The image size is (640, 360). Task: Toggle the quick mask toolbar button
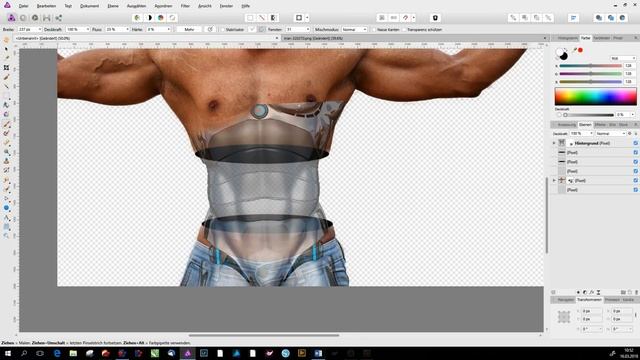(x=299, y=18)
